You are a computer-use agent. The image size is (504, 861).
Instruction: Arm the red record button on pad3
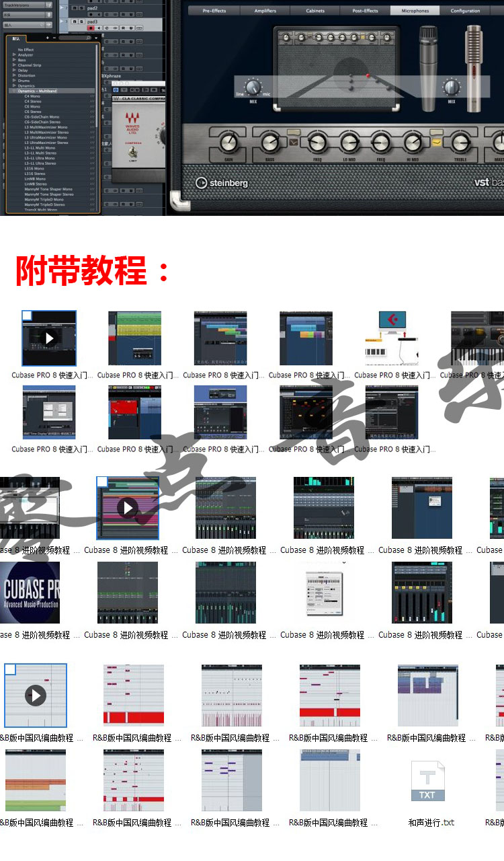click(x=91, y=28)
